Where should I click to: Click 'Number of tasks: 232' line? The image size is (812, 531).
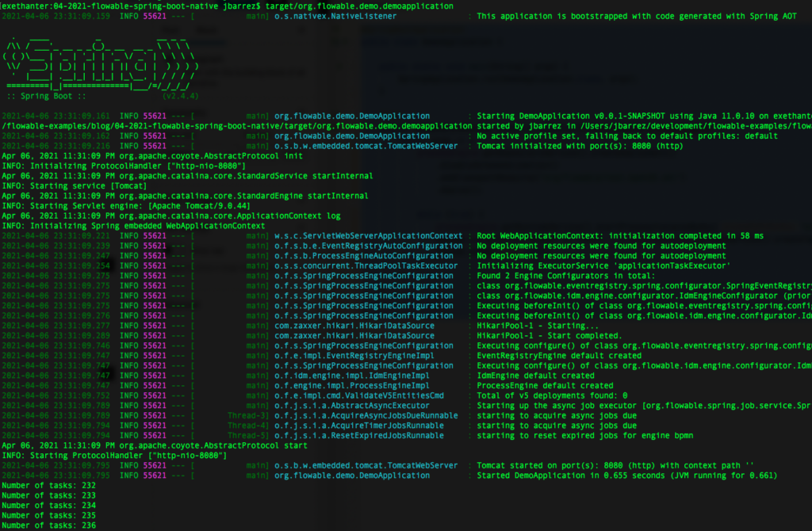(48, 486)
